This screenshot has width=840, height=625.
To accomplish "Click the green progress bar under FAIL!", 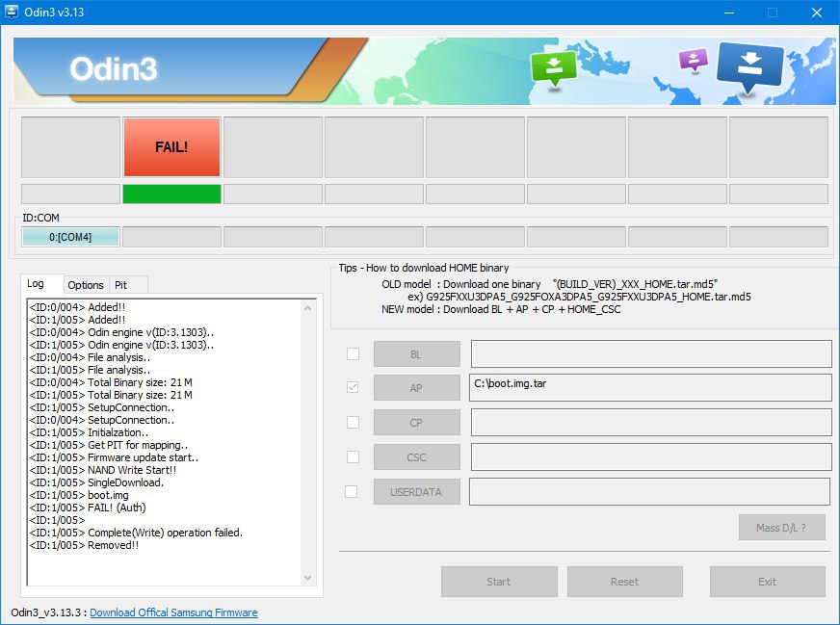I will (172, 194).
